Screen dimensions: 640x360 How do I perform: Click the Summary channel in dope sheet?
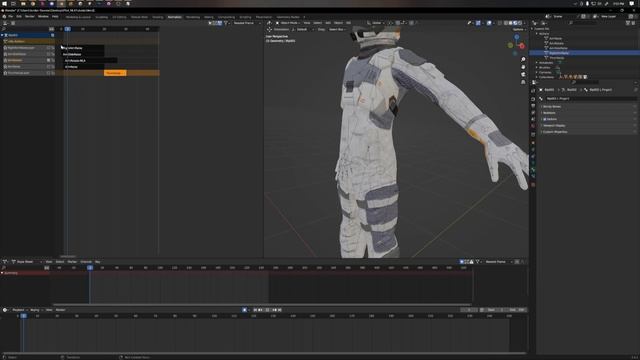24,273
